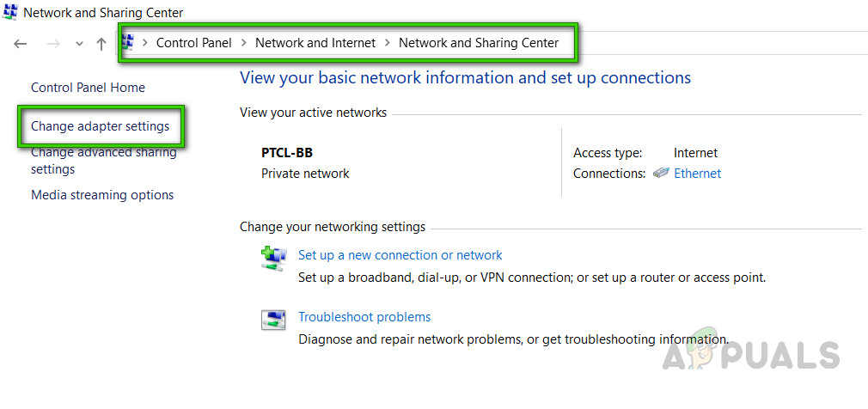The width and height of the screenshot is (868, 409).
Task: Click the Ethernet connection link
Action: coord(697,174)
